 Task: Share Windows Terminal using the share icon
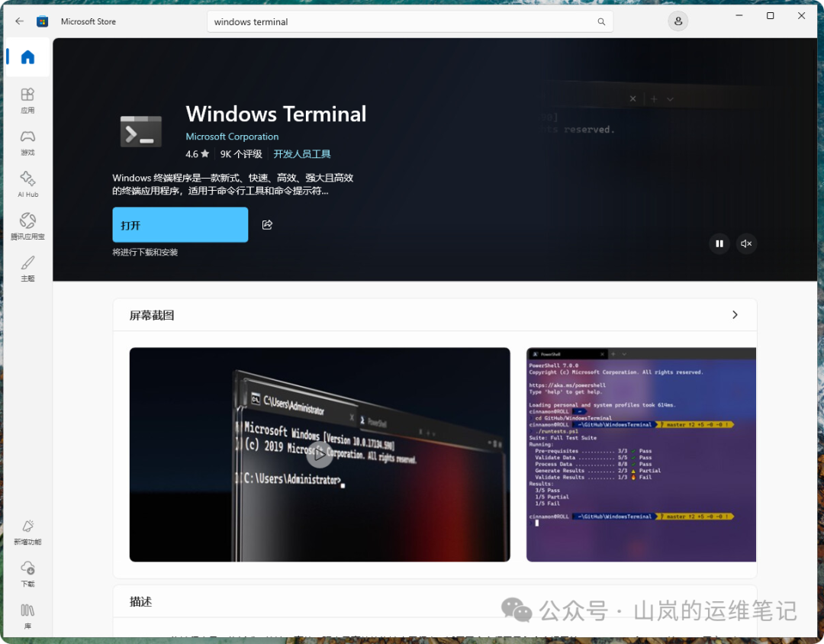[x=267, y=224]
